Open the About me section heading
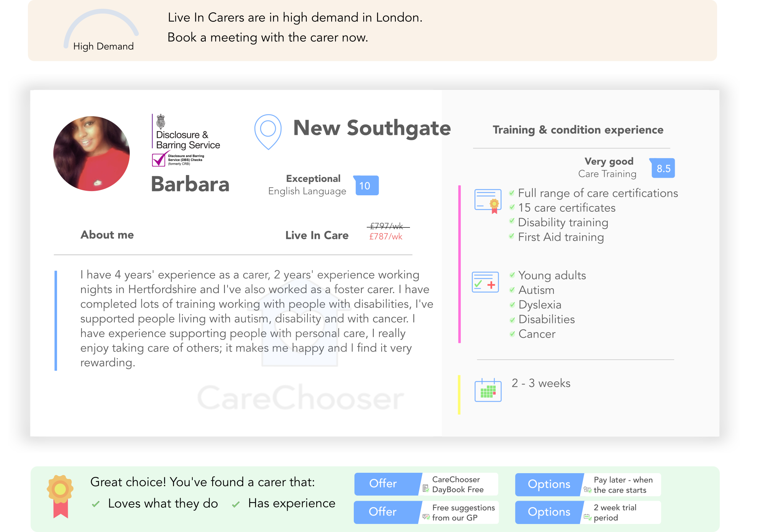The width and height of the screenshot is (771, 532). pyautogui.click(x=107, y=235)
